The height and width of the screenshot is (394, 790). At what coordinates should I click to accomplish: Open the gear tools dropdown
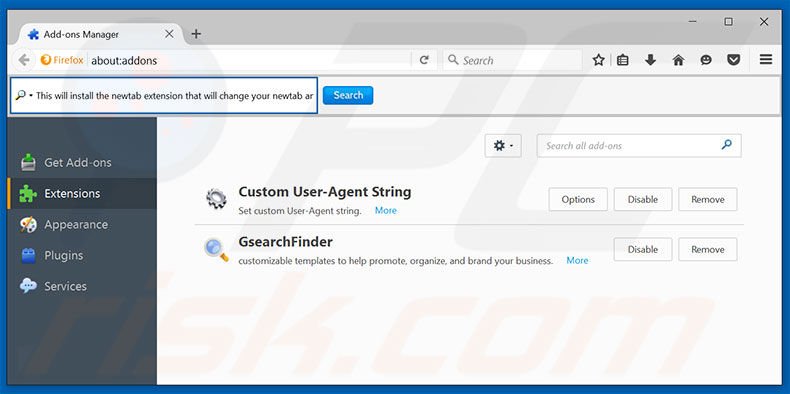(503, 146)
